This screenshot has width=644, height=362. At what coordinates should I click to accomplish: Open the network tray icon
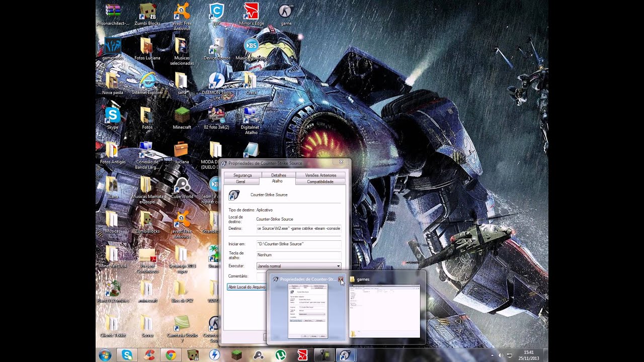[510, 355]
